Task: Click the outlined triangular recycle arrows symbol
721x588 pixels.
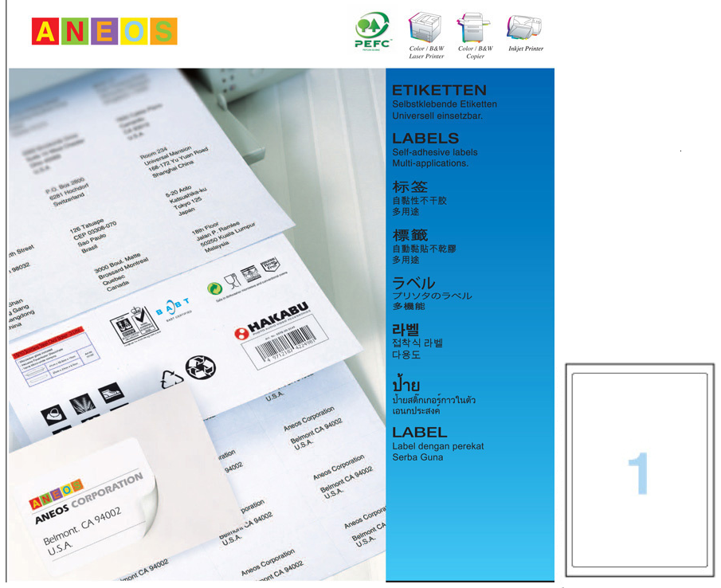Action: point(171,380)
